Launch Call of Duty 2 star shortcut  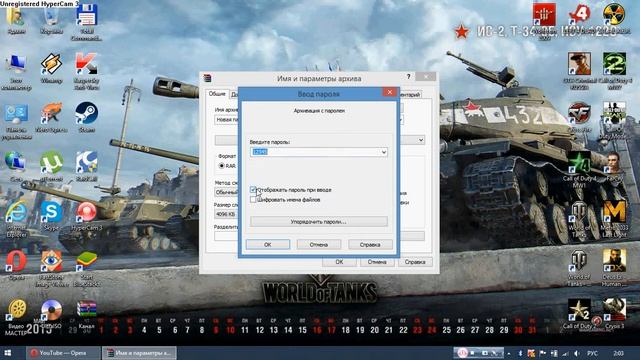pyautogui.click(x=579, y=313)
